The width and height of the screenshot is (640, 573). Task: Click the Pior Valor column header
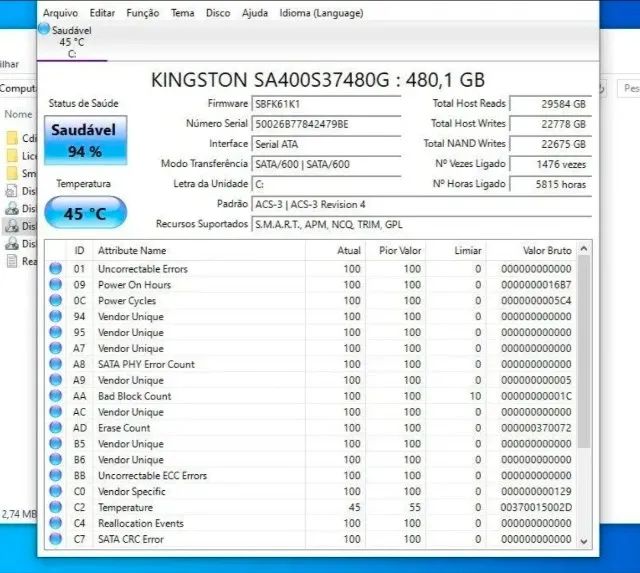pyautogui.click(x=396, y=251)
